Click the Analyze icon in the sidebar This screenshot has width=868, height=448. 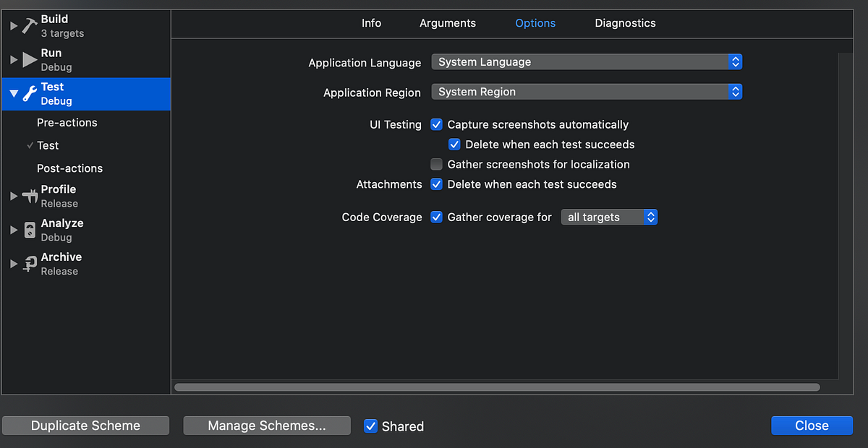coord(29,229)
